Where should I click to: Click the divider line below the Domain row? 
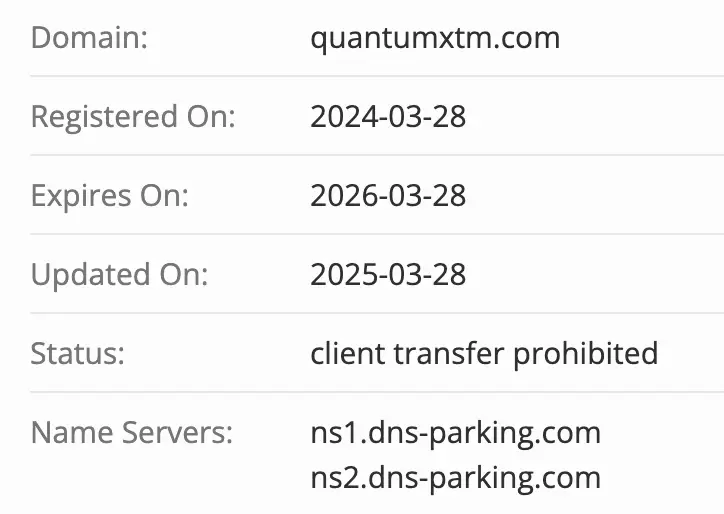click(376, 76)
